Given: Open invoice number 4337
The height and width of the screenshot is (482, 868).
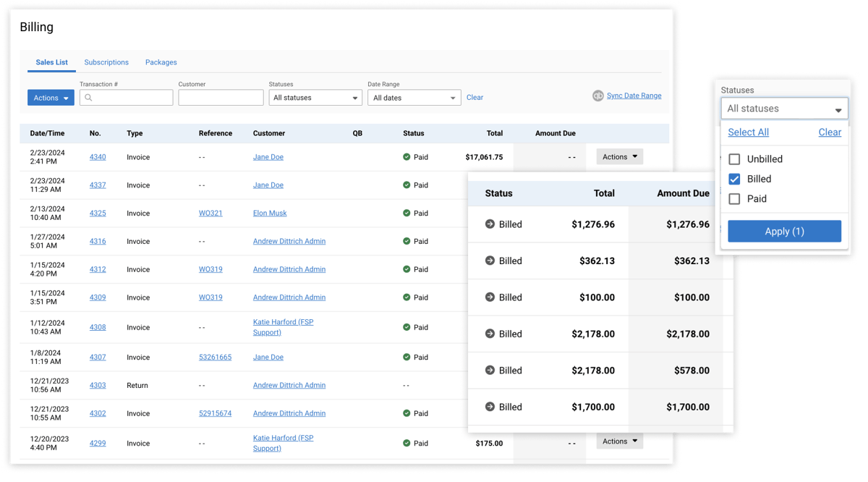Looking at the screenshot, I should click(98, 185).
